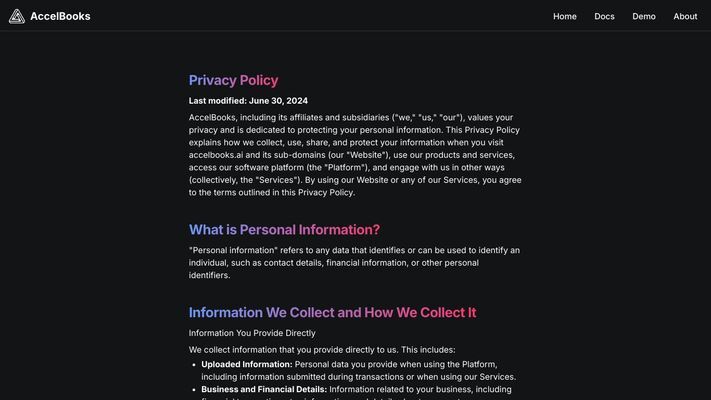Click the Information You Provide Directly subheading
This screenshot has height=400, width=711.
[x=252, y=333]
